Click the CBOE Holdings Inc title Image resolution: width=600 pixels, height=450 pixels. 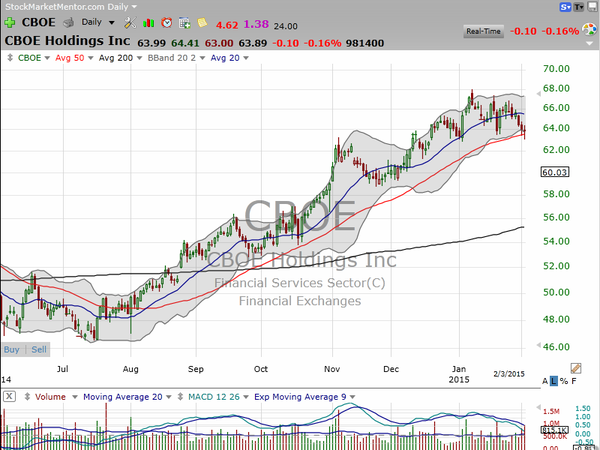click(x=67, y=41)
